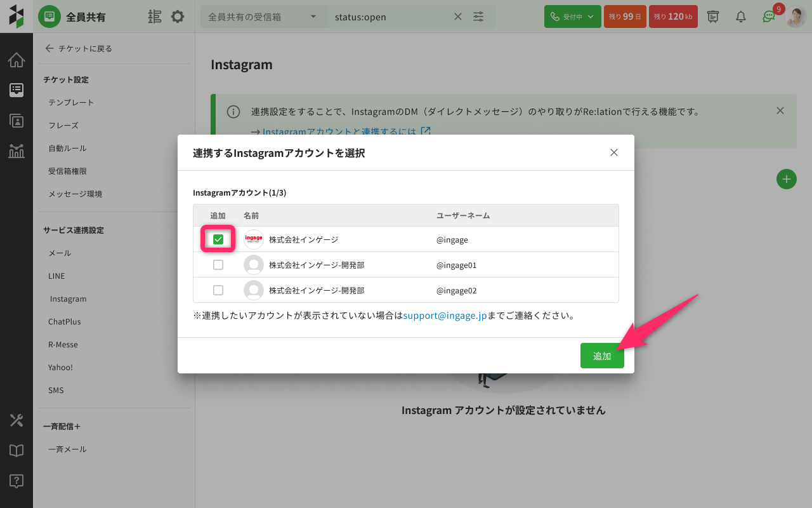This screenshot has height=508, width=812.
Task: Click the support@ingage.jp email link
Action: click(x=445, y=316)
